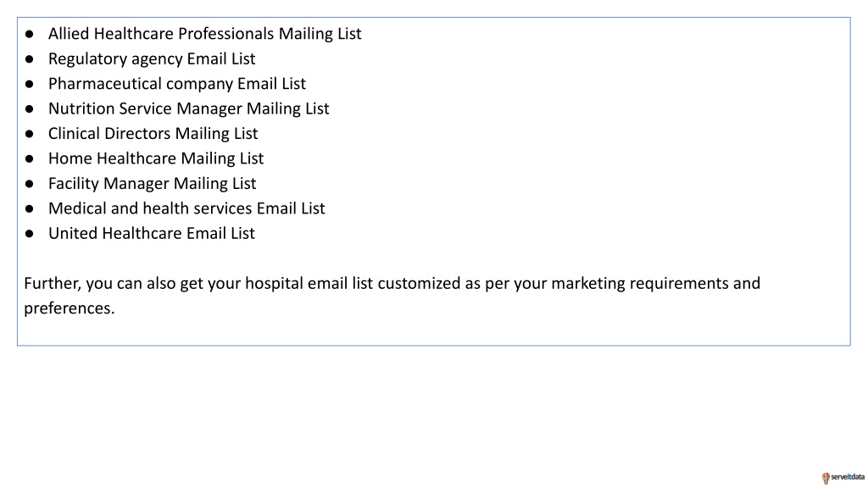This screenshot has height=488, width=868.
Task: Select Medical and health services Email List
Action: coord(186,208)
